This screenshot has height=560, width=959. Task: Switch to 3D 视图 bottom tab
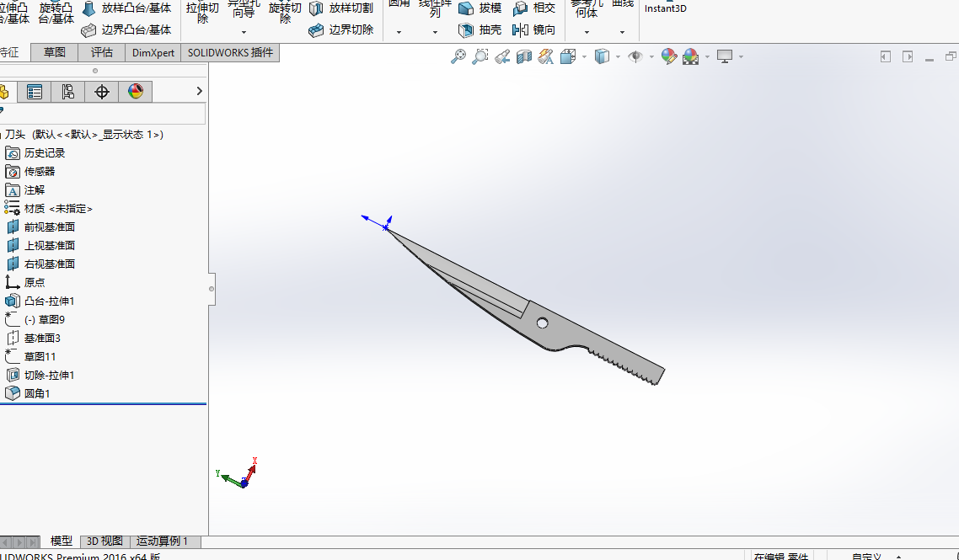(104, 541)
